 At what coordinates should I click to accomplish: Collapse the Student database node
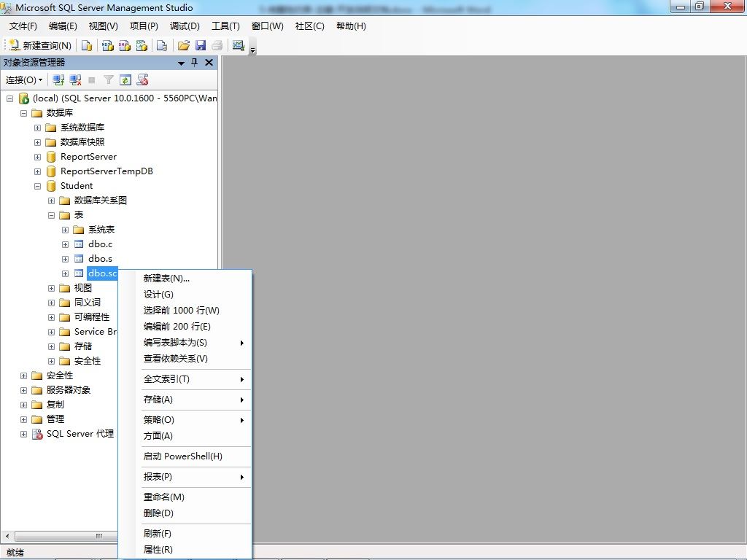click(37, 186)
